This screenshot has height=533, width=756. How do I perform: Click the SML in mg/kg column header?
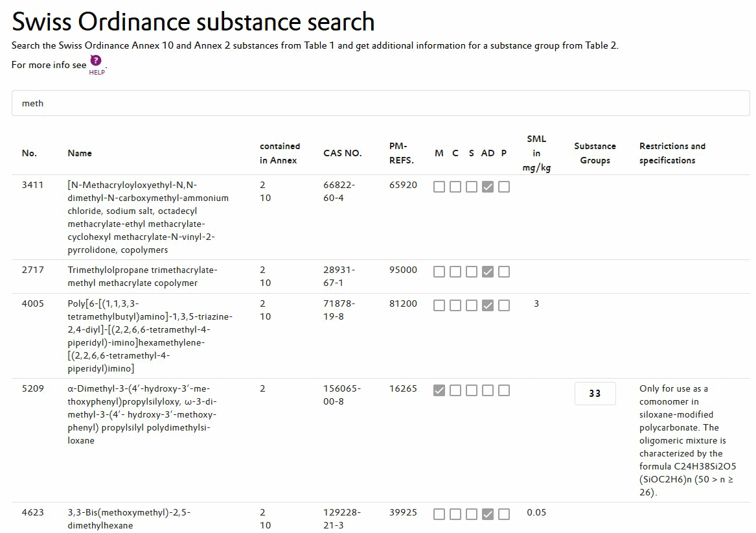536,153
